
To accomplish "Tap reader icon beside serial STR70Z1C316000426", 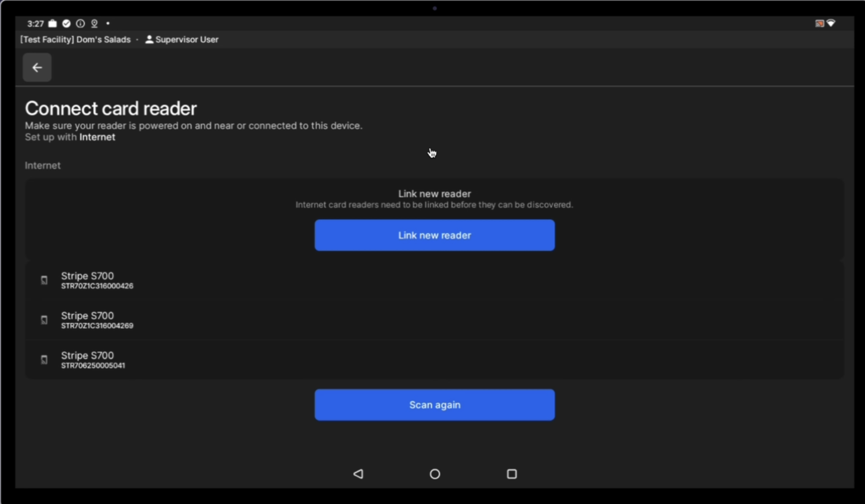I will pyautogui.click(x=44, y=280).
